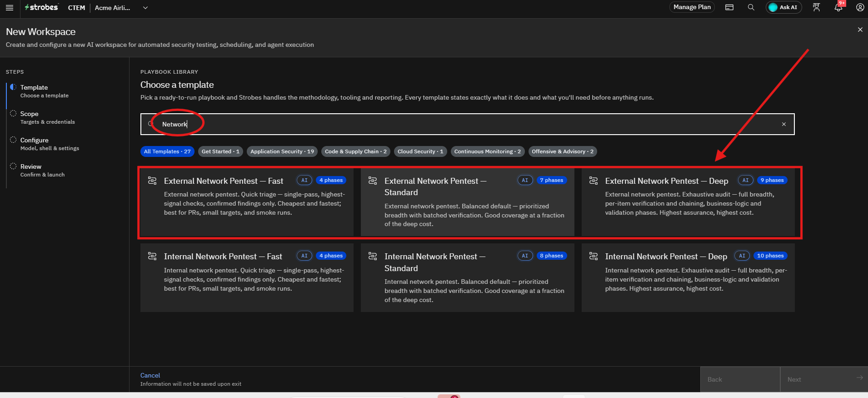868x398 pixels.
Task: Click the playbook icon on External Network Pentest — Fast
Action: 152,181
